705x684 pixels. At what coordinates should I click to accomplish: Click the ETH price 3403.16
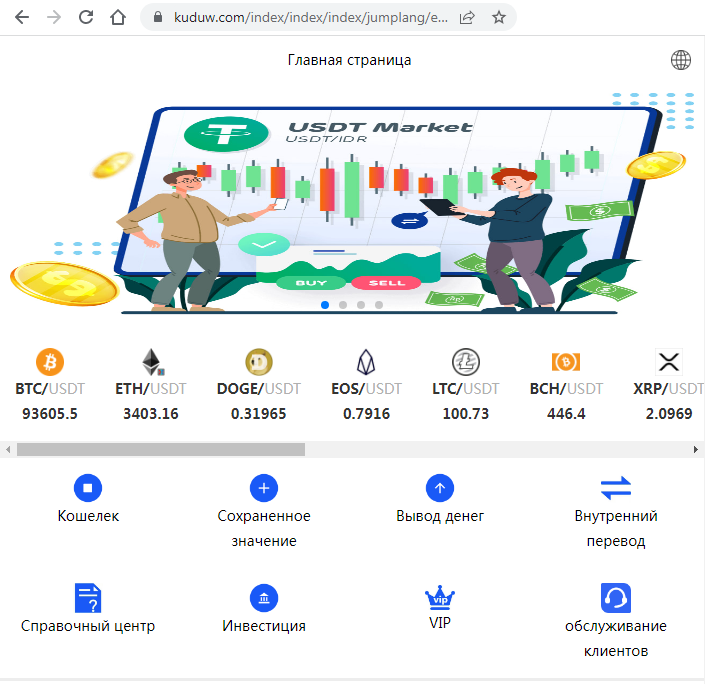click(151, 414)
